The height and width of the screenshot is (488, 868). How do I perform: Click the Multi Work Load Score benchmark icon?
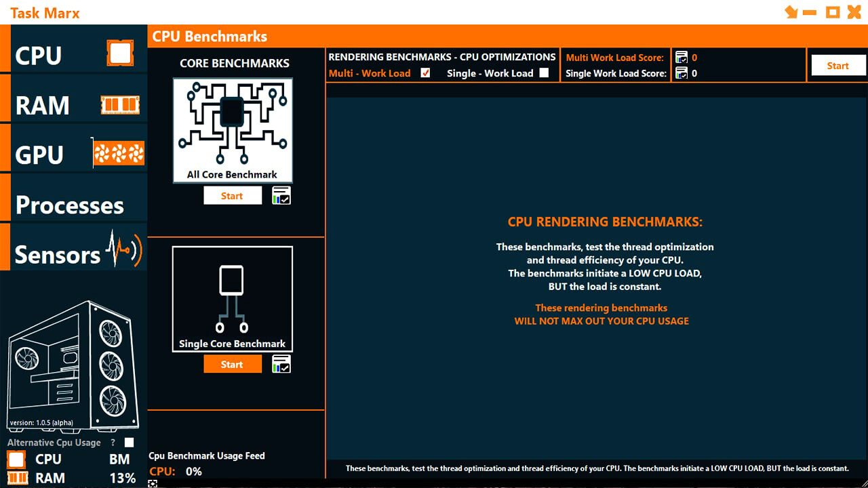pos(681,58)
